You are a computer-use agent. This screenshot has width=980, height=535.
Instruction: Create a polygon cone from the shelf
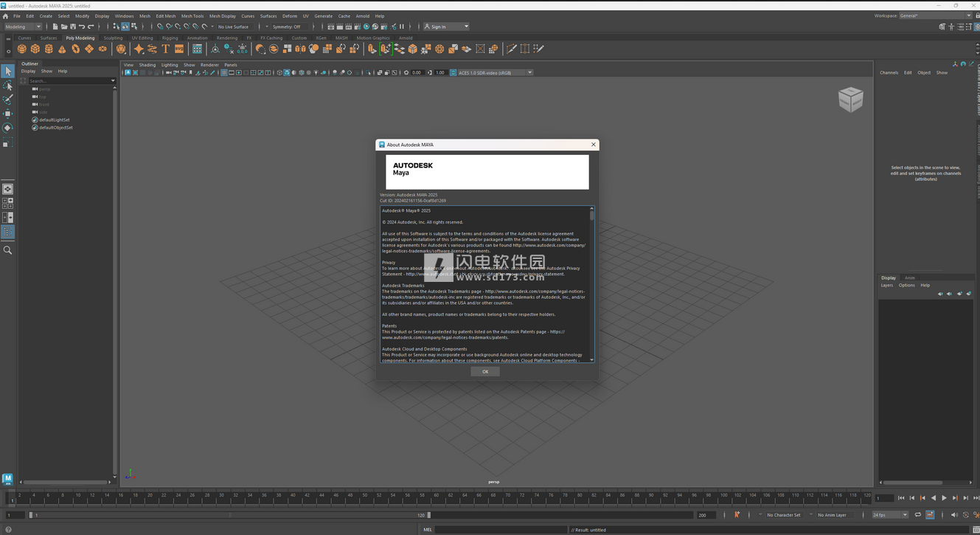point(62,49)
